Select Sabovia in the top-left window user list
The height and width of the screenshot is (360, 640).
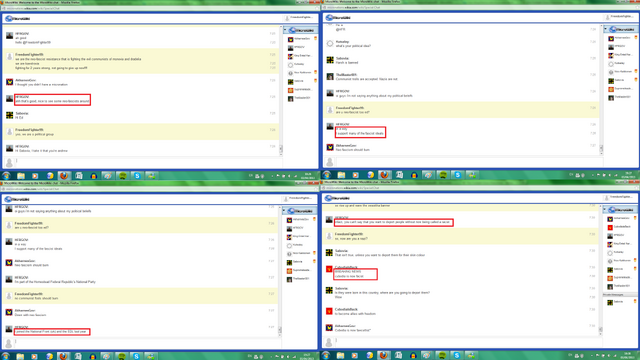(x=301, y=81)
